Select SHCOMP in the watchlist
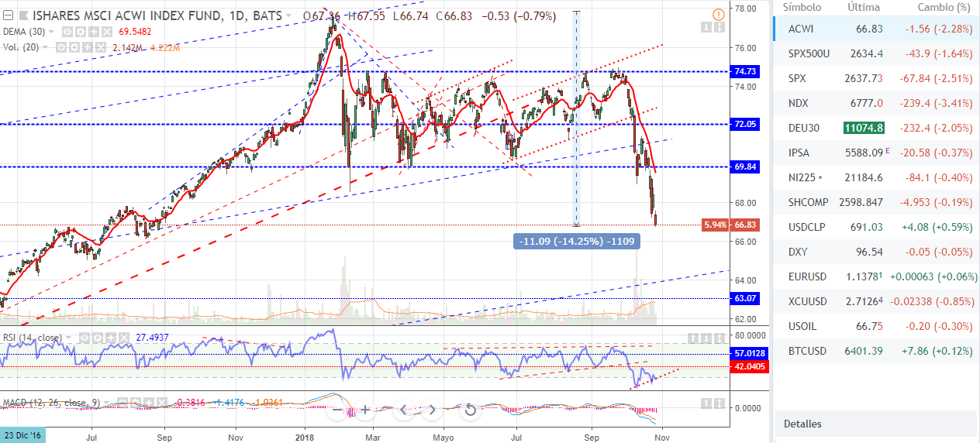Viewport: 980px width, 443px height. coord(876,201)
